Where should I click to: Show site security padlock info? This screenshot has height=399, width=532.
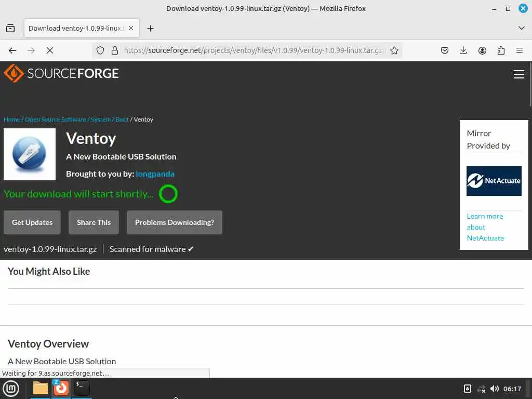pyautogui.click(x=115, y=50)
